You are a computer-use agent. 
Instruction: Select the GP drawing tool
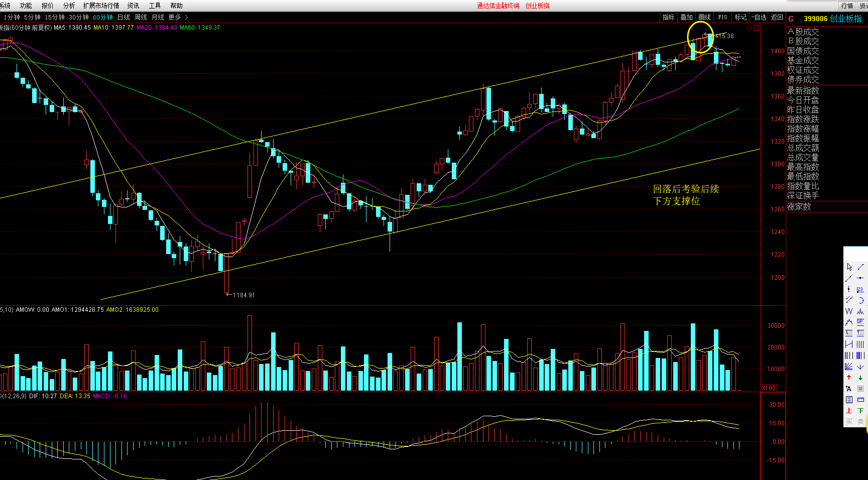click(x=860, y=322)
